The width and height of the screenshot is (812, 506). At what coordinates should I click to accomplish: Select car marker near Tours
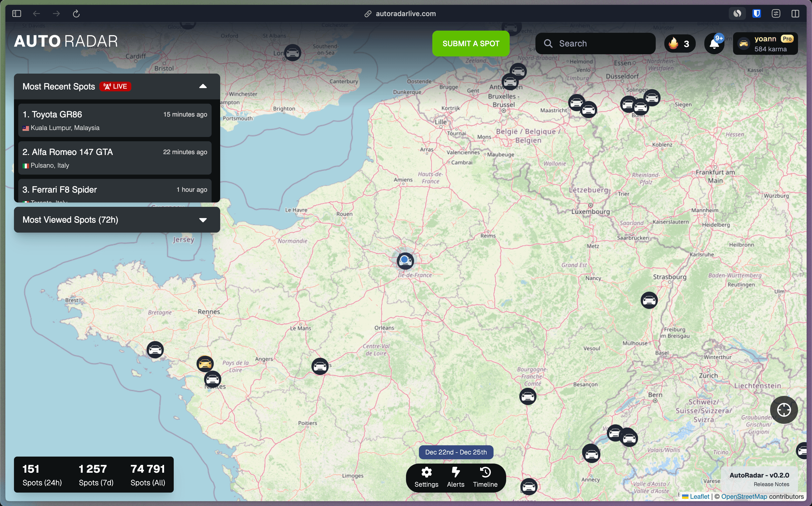(x=320, y=366)
